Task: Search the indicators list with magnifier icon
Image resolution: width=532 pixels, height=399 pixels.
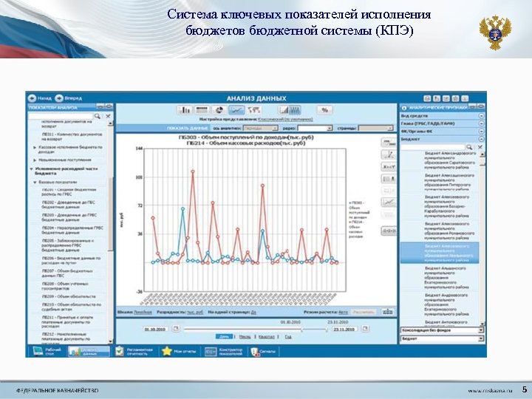Action: click(98, 116)
